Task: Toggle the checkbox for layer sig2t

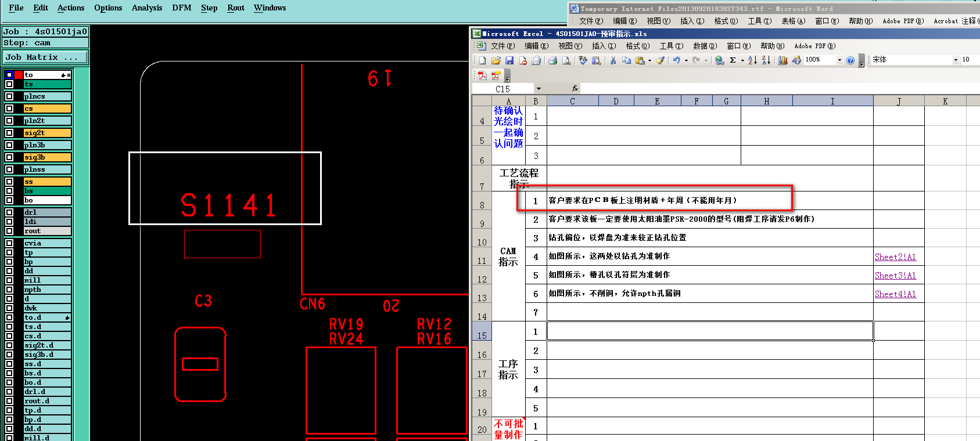Action: (9, 133)
